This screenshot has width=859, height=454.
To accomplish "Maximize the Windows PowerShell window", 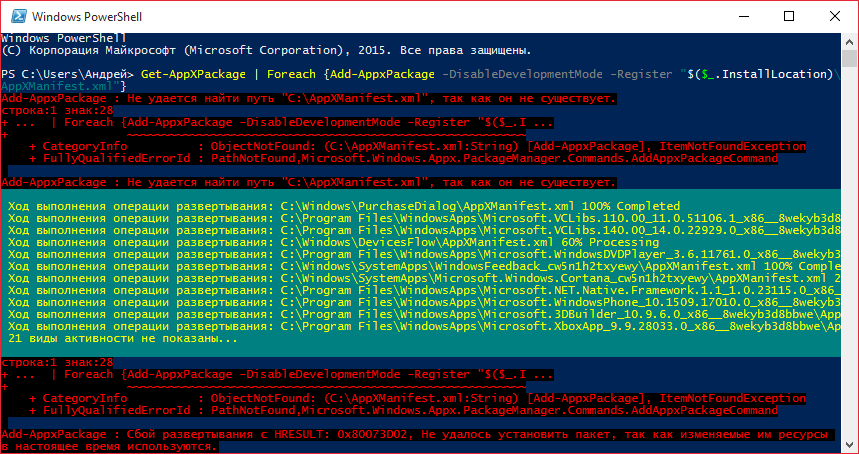I will pyautogui.click(x=788, y=16).
